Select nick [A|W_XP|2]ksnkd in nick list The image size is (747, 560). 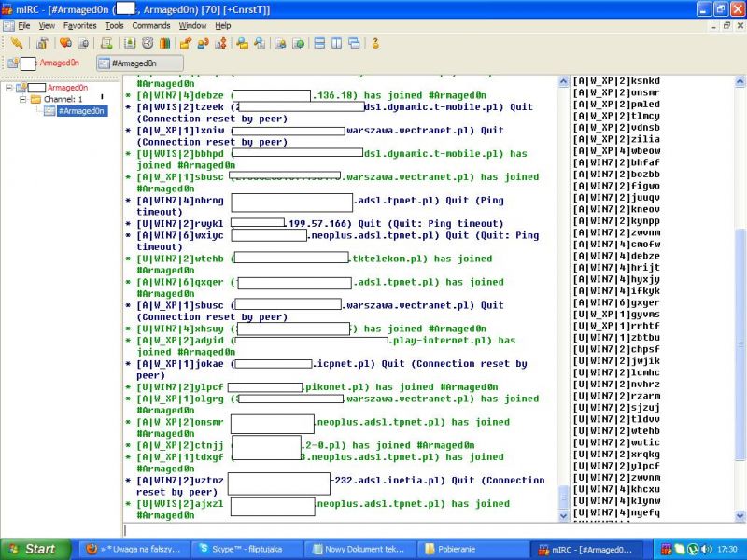coord(616,81)
